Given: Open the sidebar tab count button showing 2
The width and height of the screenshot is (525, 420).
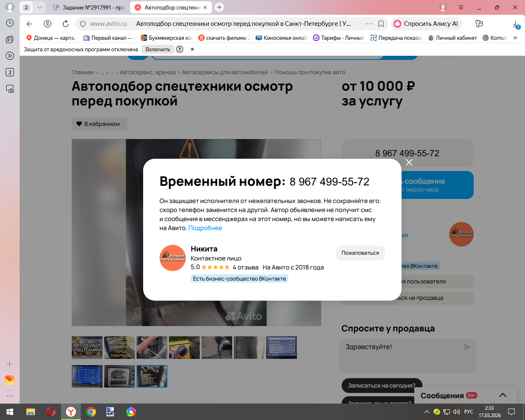Looking at the screenshot, I should tap(10, 72).
